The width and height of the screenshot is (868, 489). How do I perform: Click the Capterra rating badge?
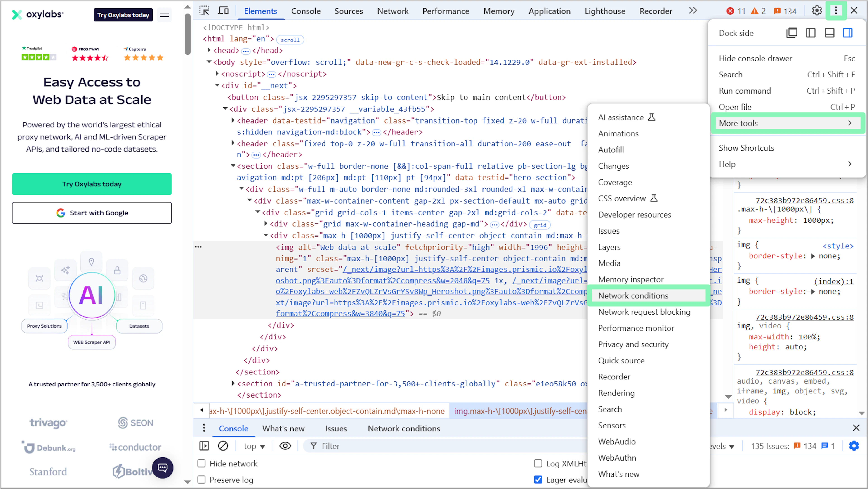point(144,54)
